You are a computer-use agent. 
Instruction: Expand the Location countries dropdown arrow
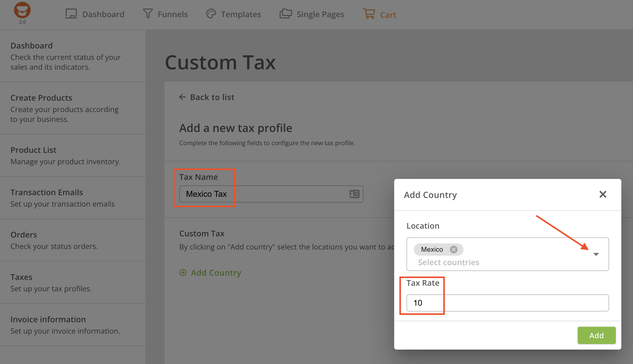596,254
